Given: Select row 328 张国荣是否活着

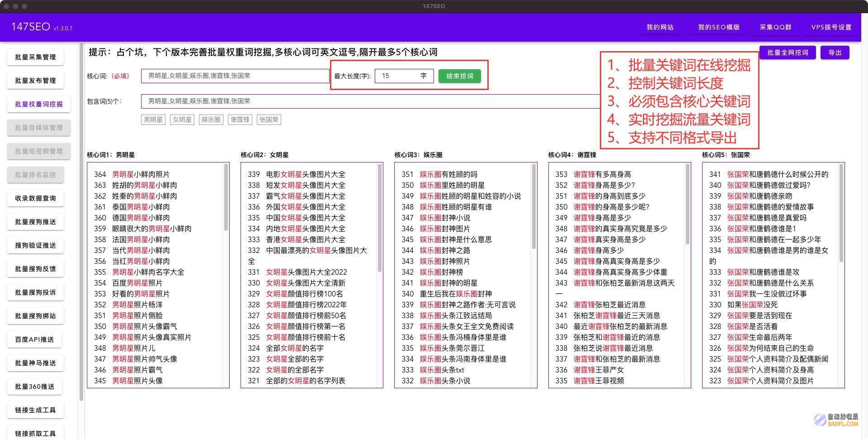Looking at the screenshot, I should 743,326.
